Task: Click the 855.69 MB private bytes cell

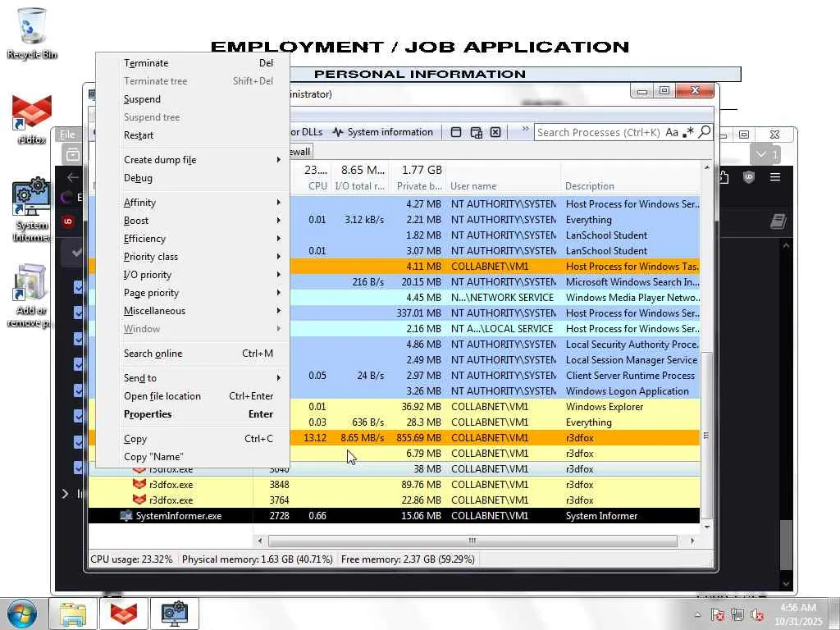Action: [418, 438]
